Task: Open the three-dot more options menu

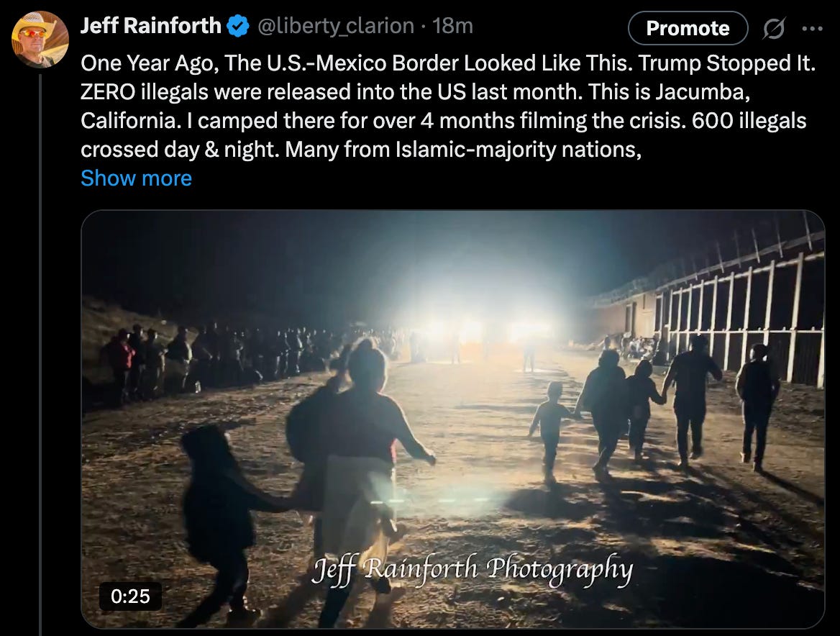Action: click(x=812, y=28)
